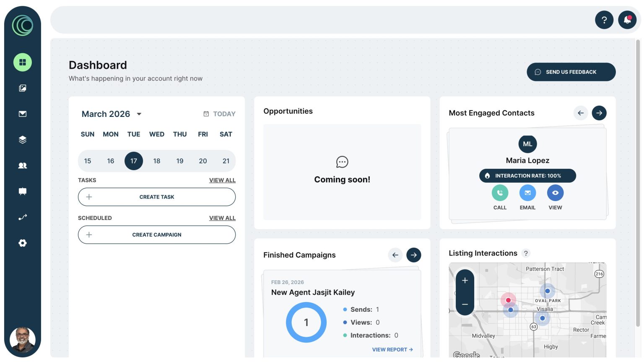Open the notifications bell

pos(627,20)
